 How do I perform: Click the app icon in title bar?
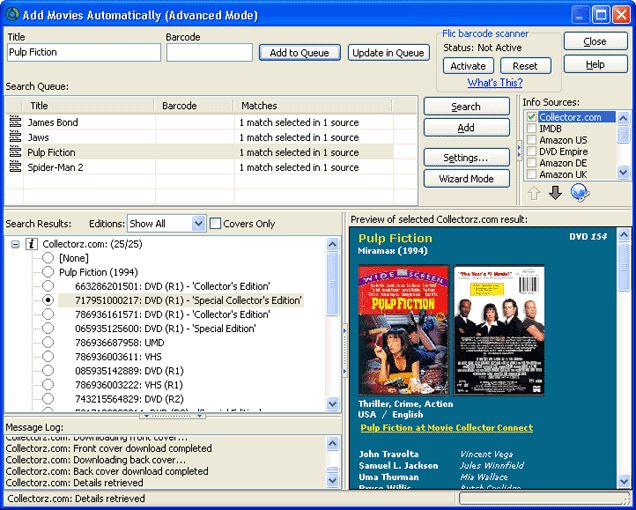click(x=13, y=15)
